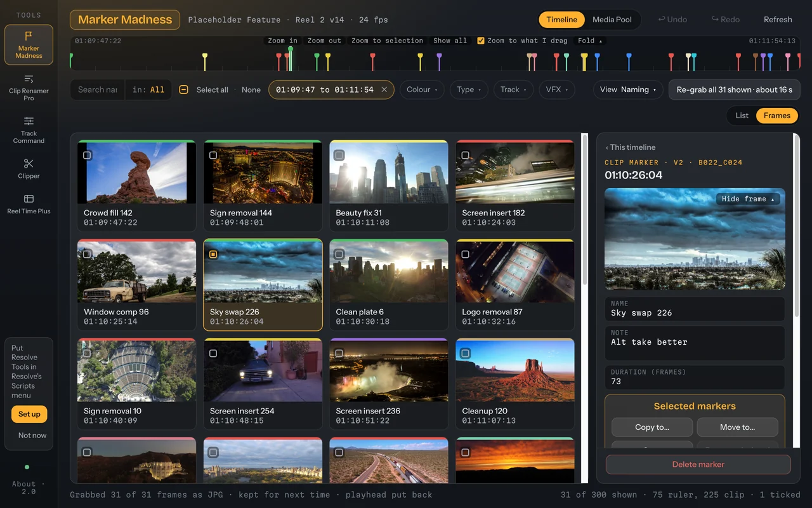
Task: Click the Search name input field
Action: [x=98, y=90]
